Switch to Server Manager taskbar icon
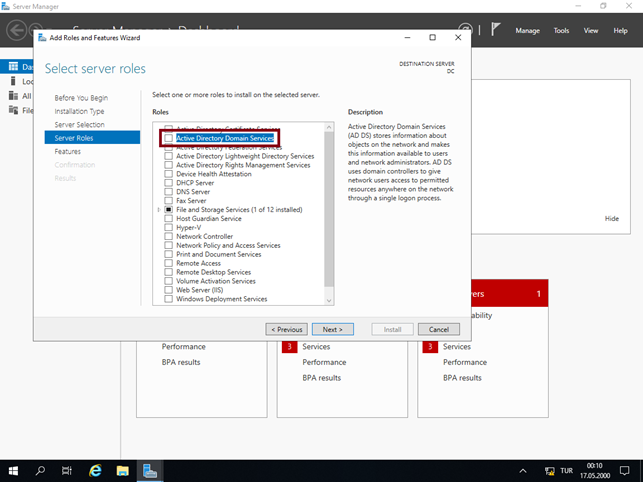This screenshot has width=643, height=482. (150, 471)
